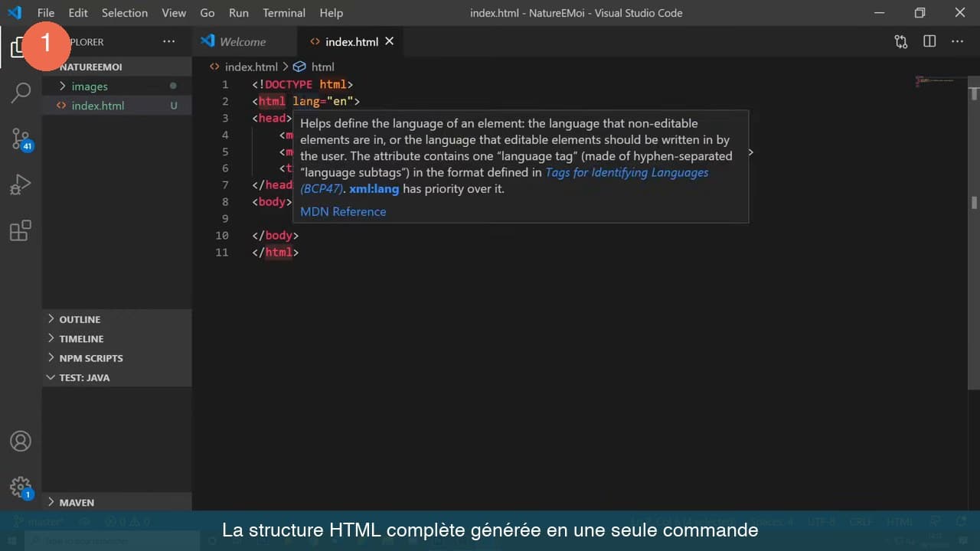
Task: Click the "en" value on line 2
Action: click(339, 101)
